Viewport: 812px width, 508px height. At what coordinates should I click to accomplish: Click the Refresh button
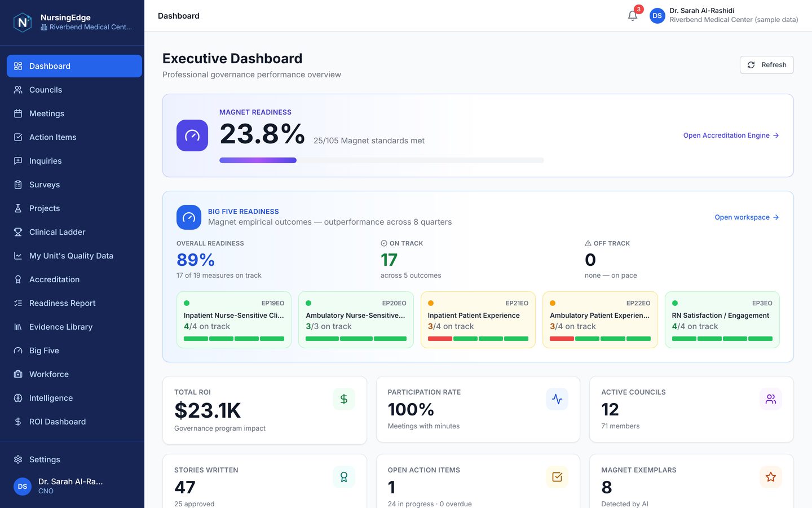(x=766, y=65)
